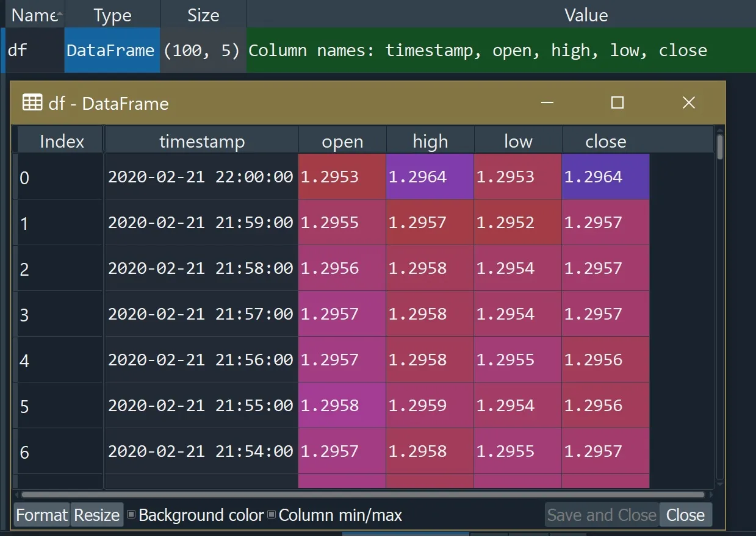Click timestamp cell 2020-02-21 21:59:00

(x=201, y=223)
